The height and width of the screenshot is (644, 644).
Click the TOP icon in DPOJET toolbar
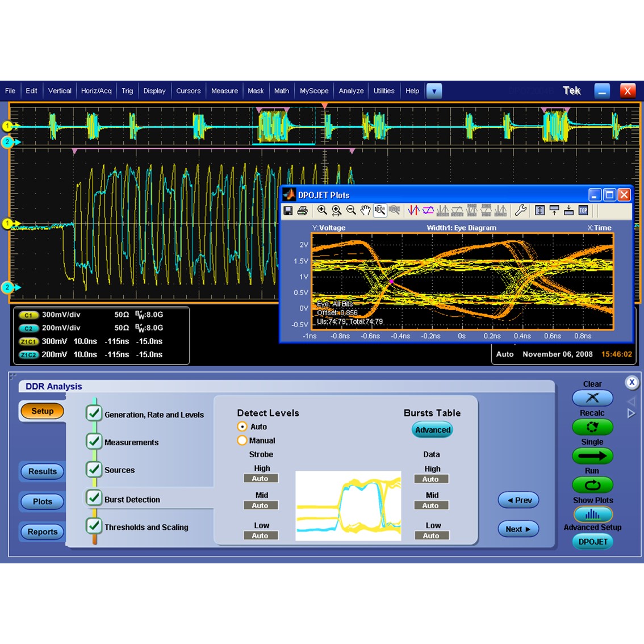pyautogui.click(x=583, y=210)
